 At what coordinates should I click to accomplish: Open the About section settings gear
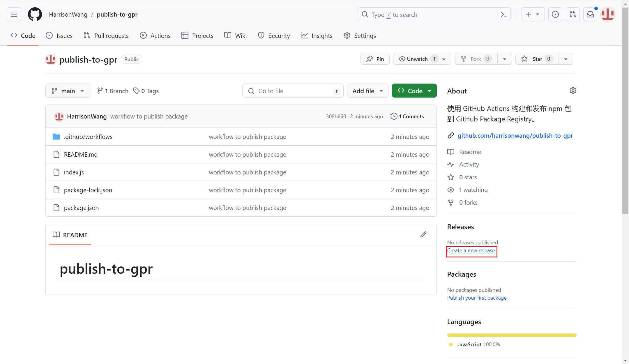[x=573, y=91]
